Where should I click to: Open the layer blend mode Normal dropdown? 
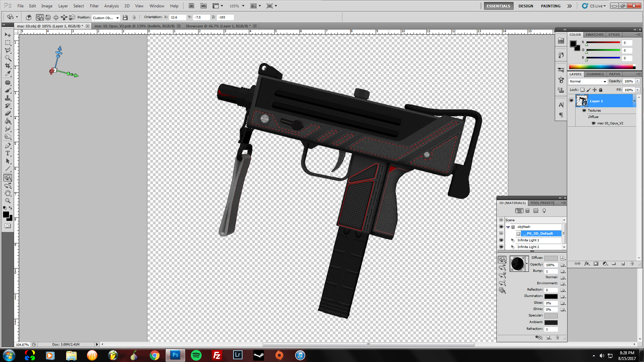coord(588,81)
